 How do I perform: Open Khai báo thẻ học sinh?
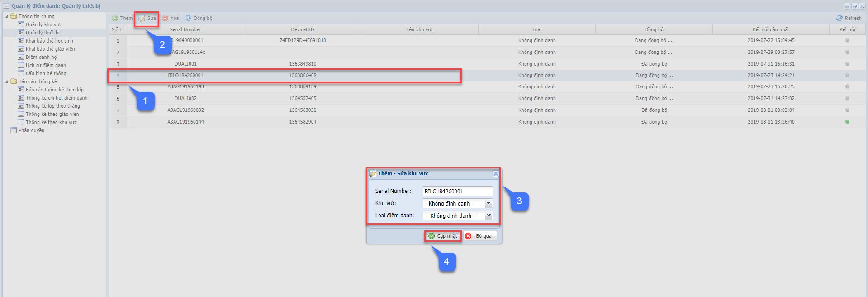coord(49,41)
